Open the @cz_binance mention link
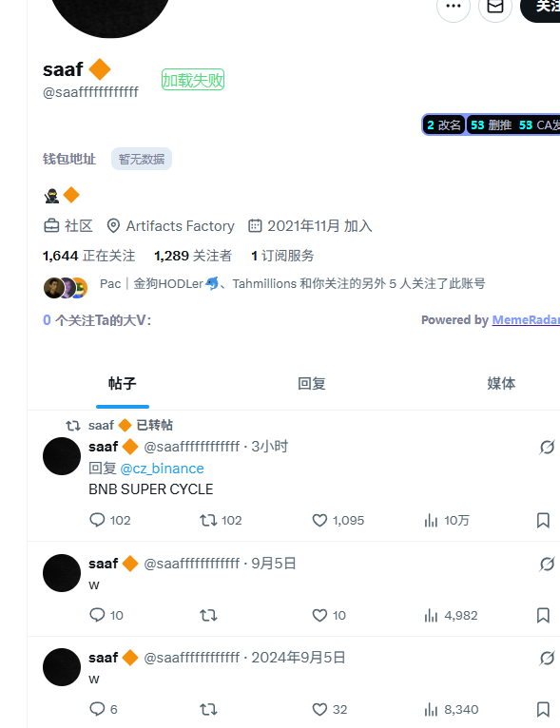This screenshot has width=560, height=728. [x=162, y=469]
